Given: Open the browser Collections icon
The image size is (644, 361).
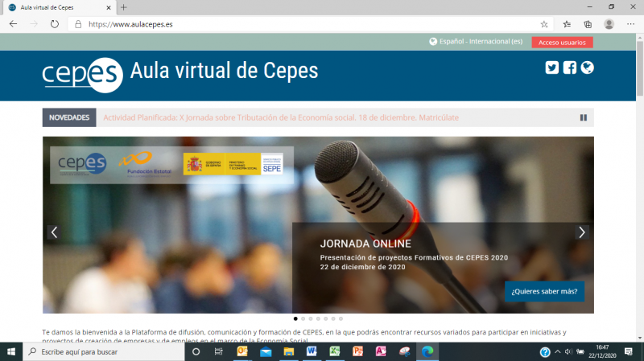Looking at the screenshot, I should pos(588,24).
